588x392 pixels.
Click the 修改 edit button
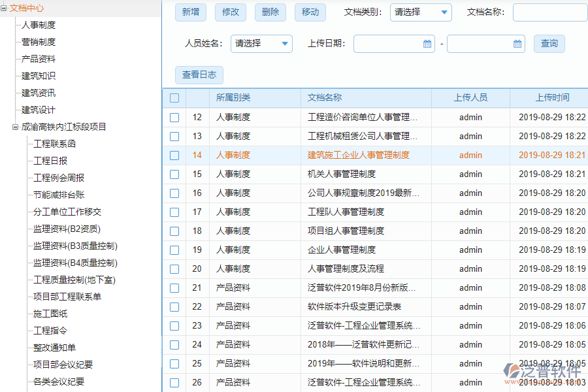coord(230,12)
